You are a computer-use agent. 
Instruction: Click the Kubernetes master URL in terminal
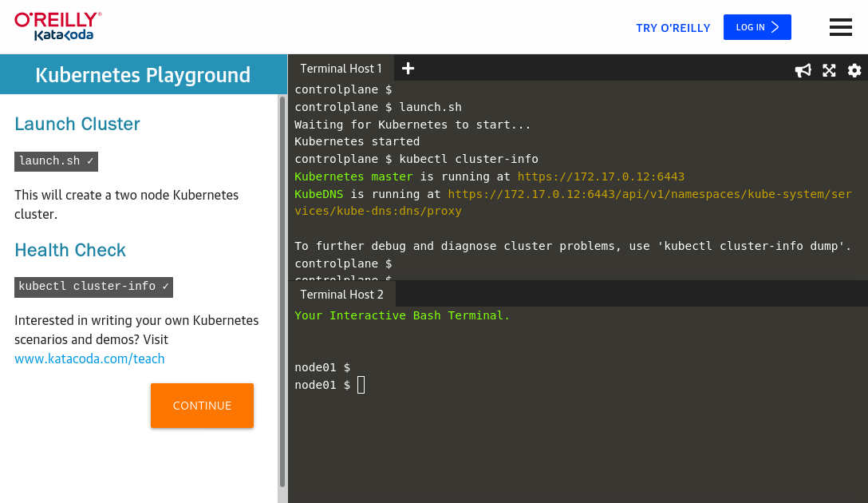click(601, 176)
